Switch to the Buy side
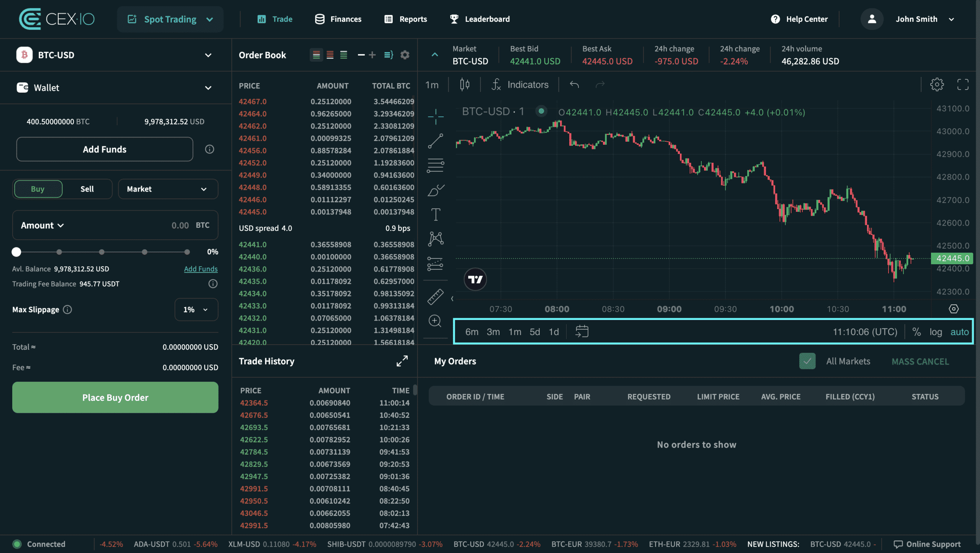The width and height of the screenshot is (980, 553). click(x=38, y=189)
